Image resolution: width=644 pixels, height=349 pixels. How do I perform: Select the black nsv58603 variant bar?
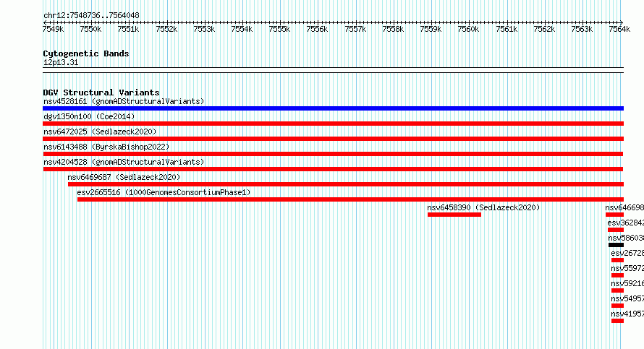[x=616, y=245]
